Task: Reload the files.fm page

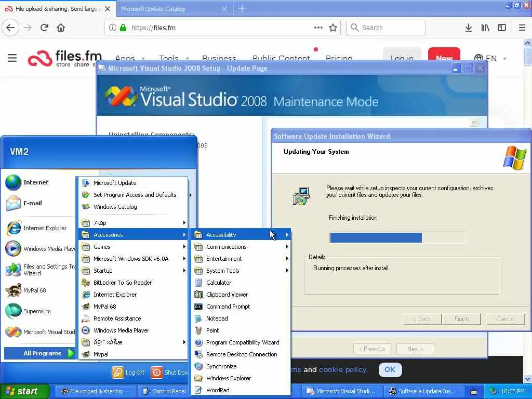Action: pos(45,28)
